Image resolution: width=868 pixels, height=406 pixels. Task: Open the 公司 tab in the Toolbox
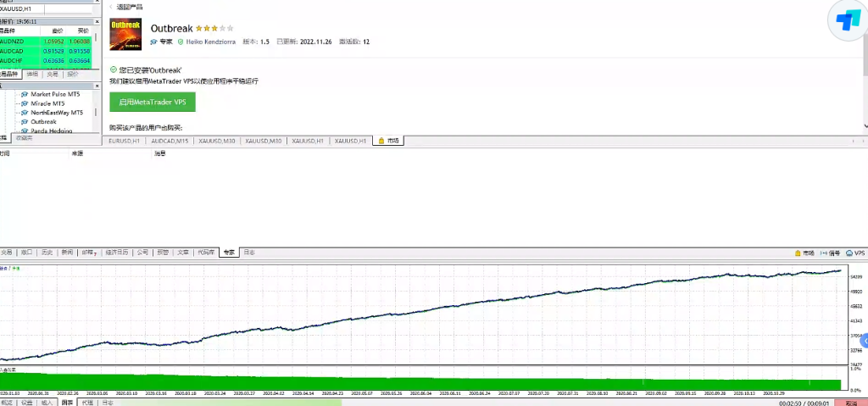point(142,253)
